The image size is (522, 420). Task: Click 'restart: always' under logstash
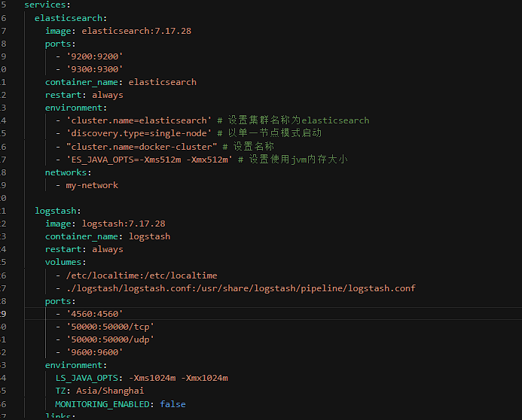84,249
